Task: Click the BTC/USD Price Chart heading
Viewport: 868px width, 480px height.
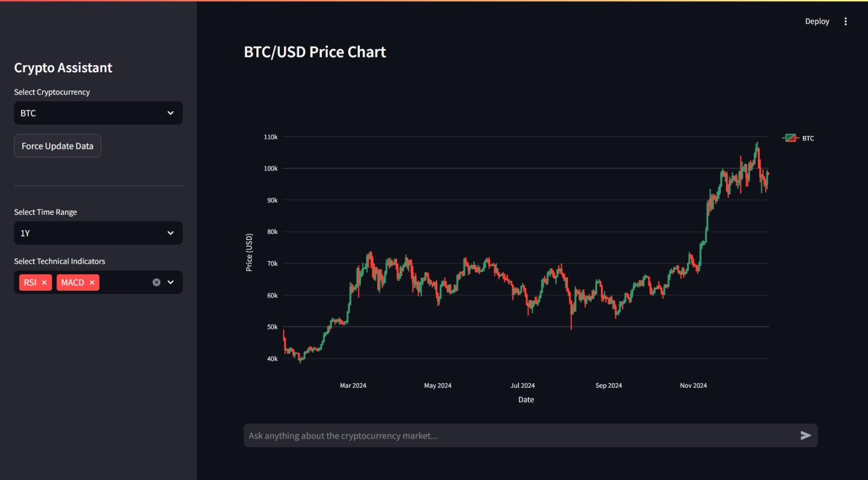Action: (x=315, y=52)
